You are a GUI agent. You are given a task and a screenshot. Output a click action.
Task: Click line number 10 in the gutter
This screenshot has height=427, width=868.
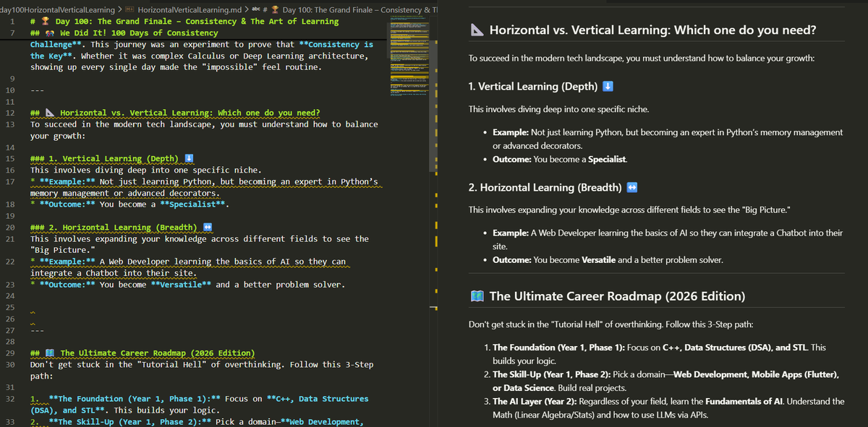pyautogui.click(x=10, y=90)
